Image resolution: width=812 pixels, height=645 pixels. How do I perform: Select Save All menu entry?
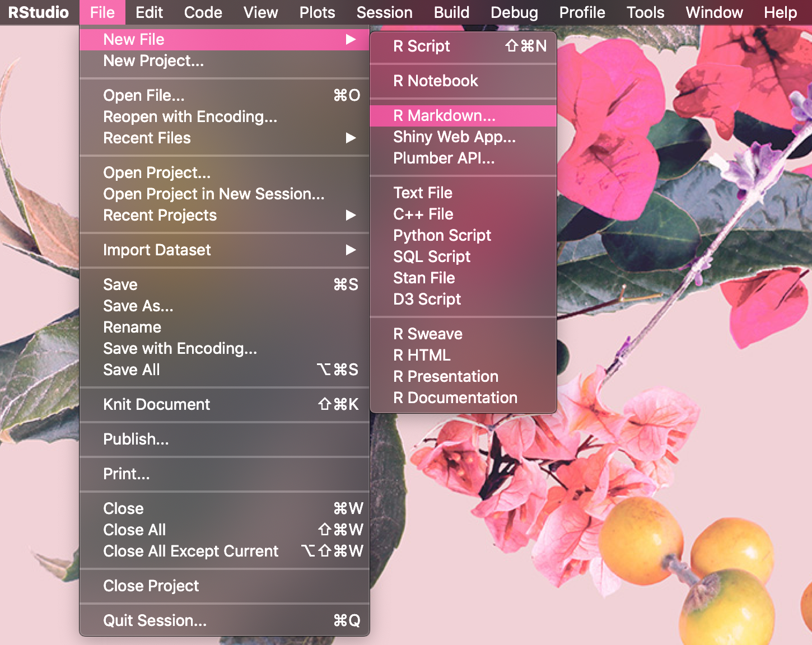point(225,370)
